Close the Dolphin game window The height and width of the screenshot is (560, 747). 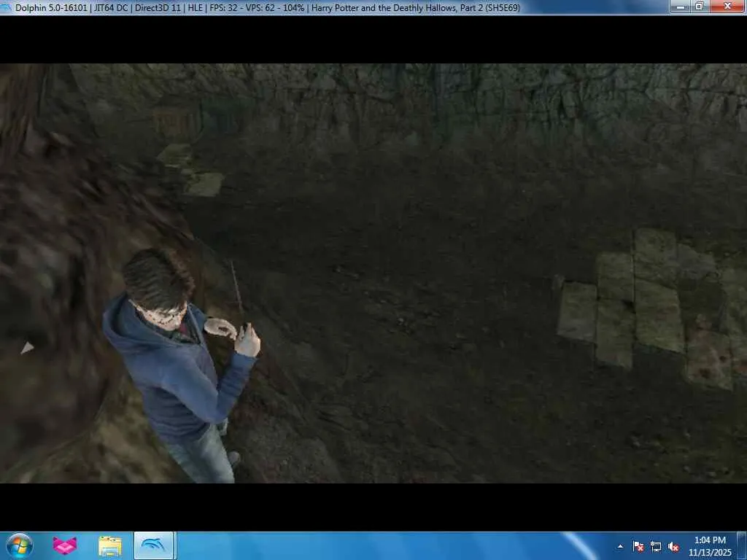727,6
